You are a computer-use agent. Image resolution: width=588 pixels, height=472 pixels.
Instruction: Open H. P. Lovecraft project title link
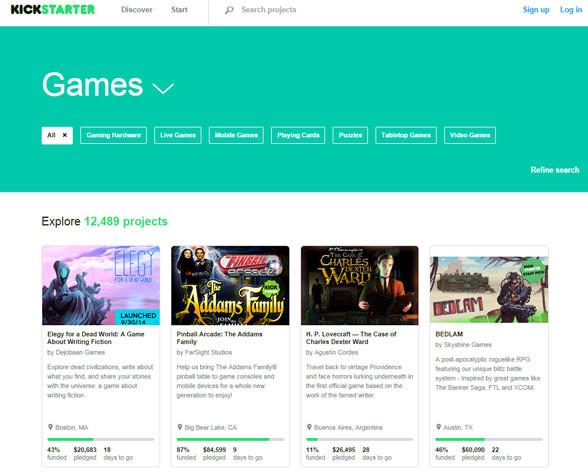[351, 338]
